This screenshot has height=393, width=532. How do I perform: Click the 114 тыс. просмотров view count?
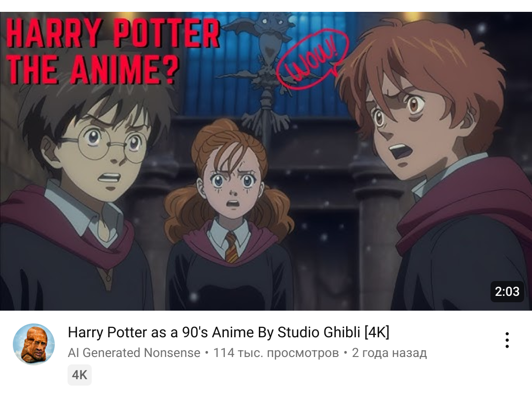[276, 353]
